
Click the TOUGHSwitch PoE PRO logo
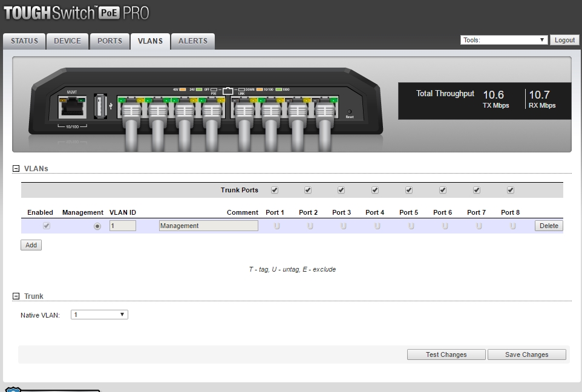click(76, 13)
